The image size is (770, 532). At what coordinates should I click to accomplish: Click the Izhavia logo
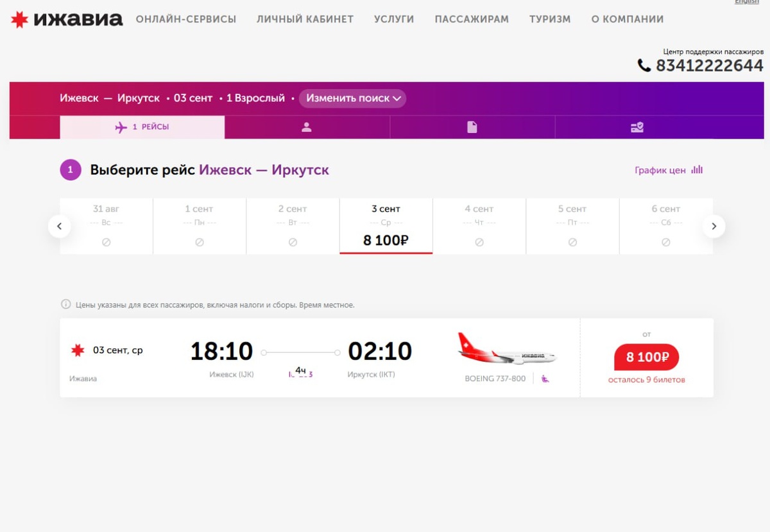[x=67, y=19]
